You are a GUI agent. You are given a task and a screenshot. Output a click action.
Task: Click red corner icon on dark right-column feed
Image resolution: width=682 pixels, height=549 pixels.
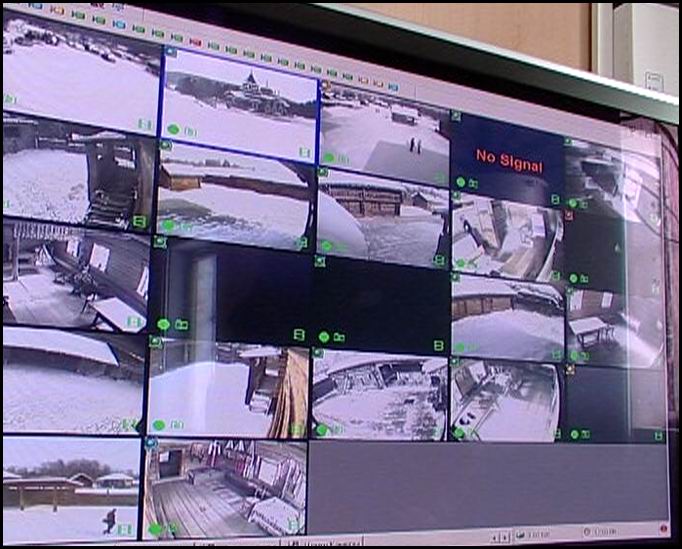coord(569,215)
